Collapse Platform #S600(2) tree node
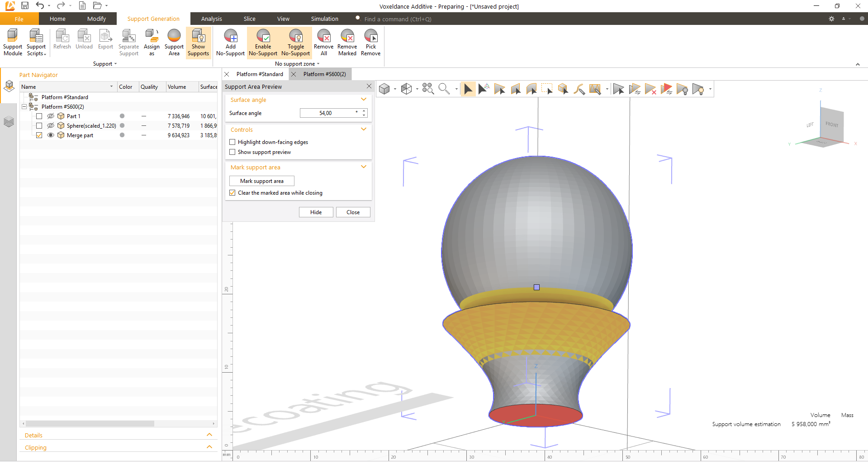The width and height of the screenshot is (868, 470). [x=24, y=107]
